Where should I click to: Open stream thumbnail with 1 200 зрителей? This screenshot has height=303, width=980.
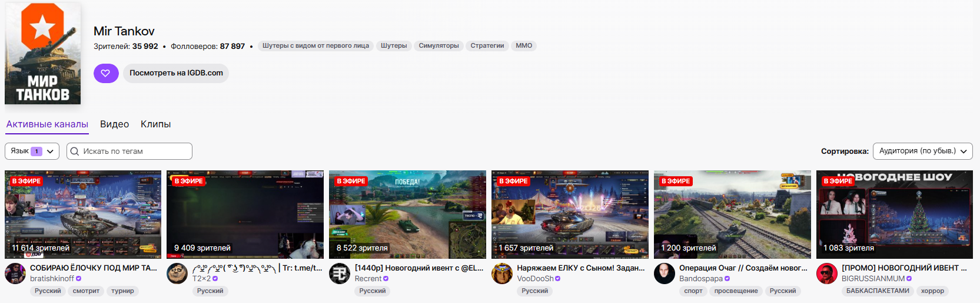click(733, 215)
